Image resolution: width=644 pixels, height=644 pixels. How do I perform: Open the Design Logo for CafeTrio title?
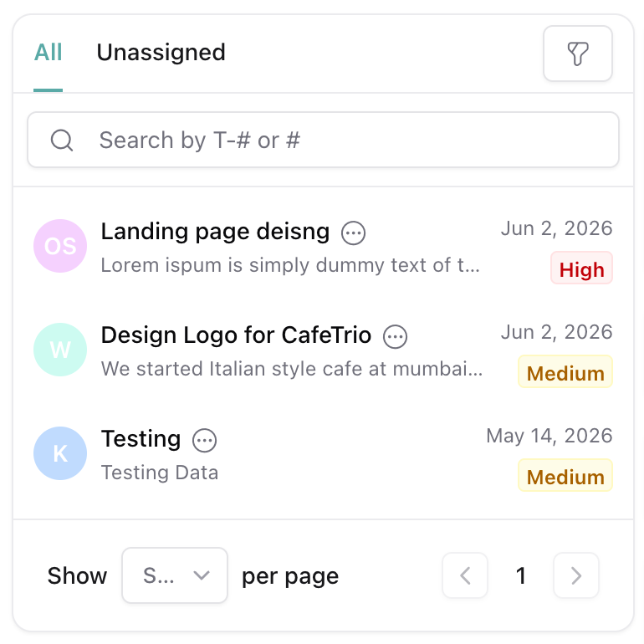(x=236, y=335)
